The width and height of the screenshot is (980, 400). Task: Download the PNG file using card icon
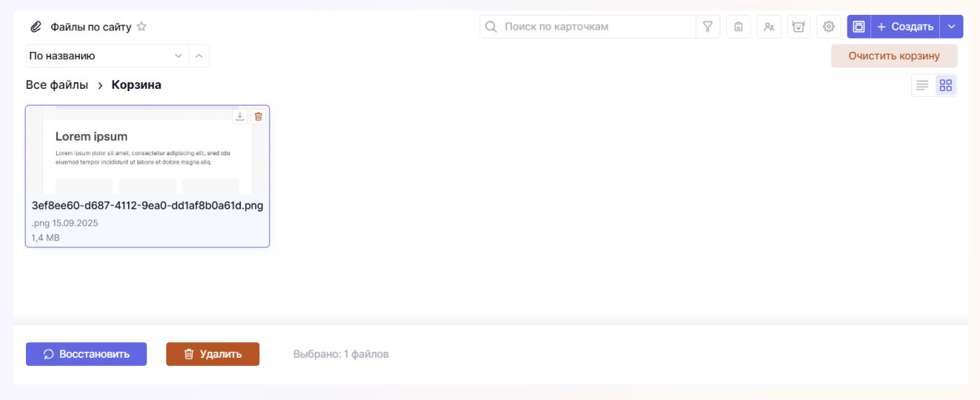240,116
